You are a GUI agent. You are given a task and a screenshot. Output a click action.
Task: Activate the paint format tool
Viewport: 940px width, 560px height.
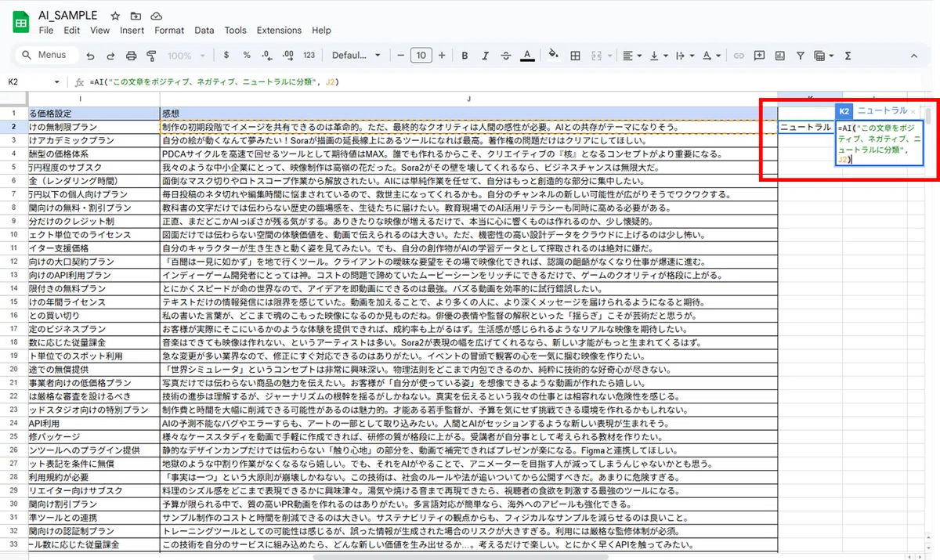151,56
